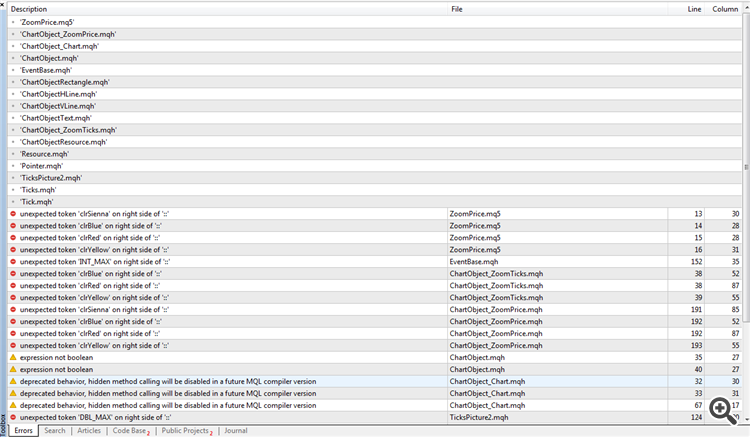Click the magnifier zoom icon in bottom-right corner

[720, 409]
